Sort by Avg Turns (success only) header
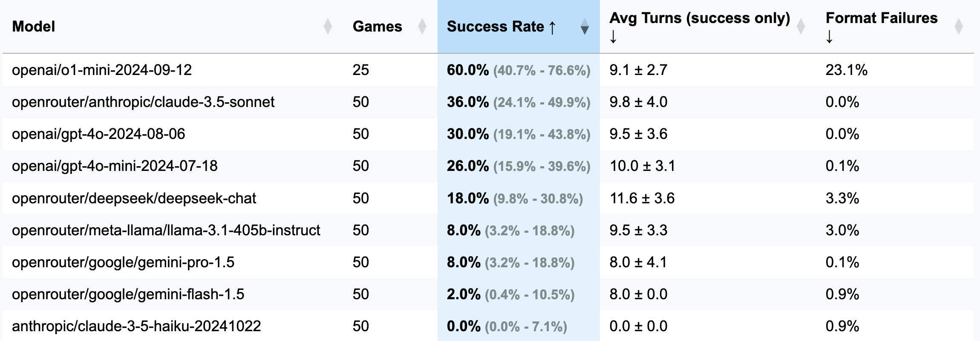 (x=699, y=19)
